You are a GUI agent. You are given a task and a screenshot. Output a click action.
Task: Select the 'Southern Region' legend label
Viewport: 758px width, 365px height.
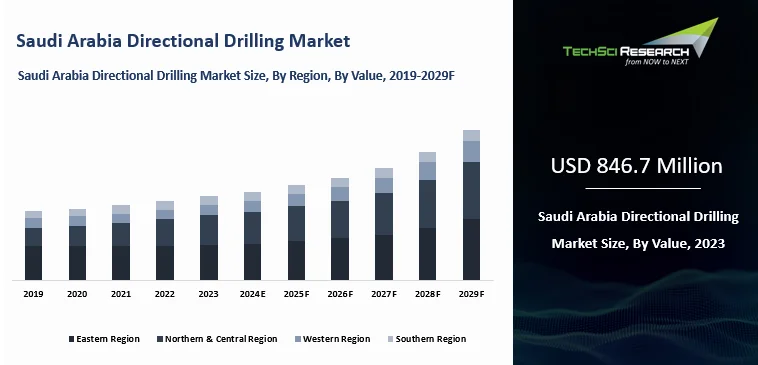point(431,339)
